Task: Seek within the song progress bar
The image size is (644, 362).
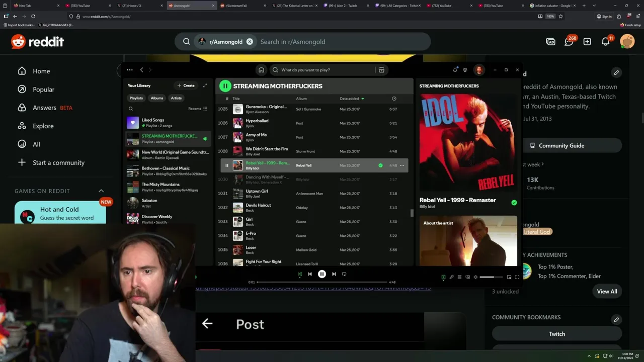Action: pyautogui.click(x=322, y=282)
